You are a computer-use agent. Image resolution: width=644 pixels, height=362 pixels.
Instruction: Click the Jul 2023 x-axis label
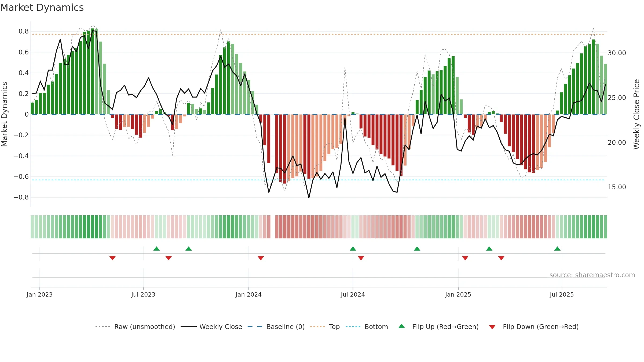[143, 294]
